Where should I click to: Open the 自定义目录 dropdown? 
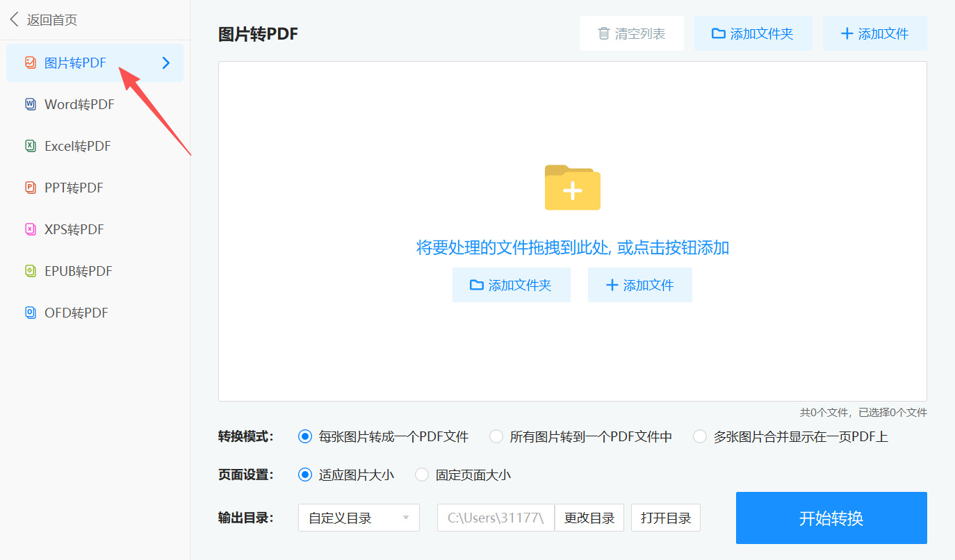click(x=359, y=518)
